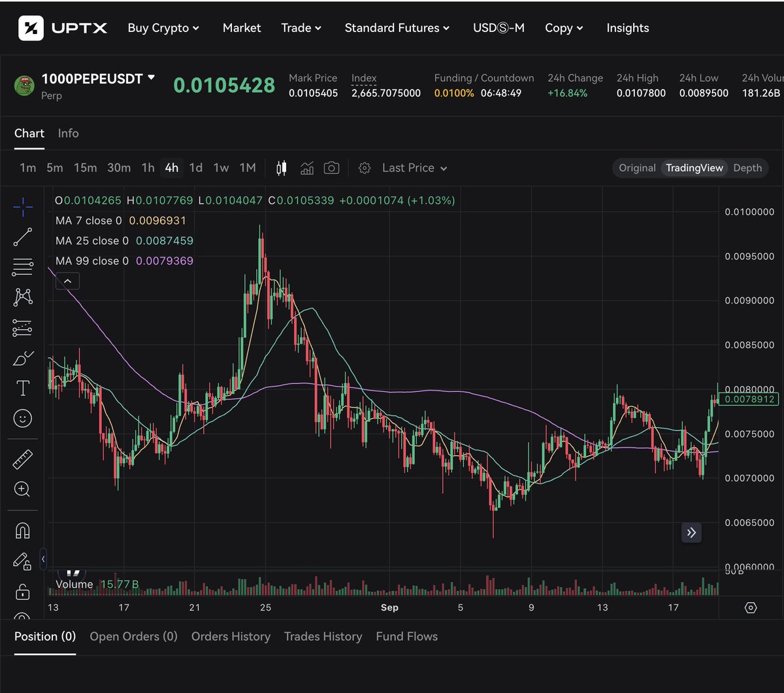
Task: Open the XABCD pattern tool
Action: click(x=23, y=297)
